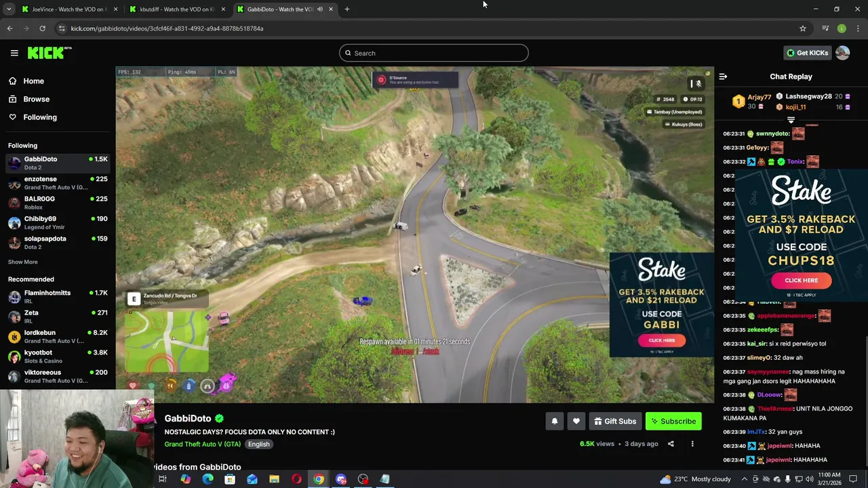Open enzotense channel in Following list
Screen dimensions: 868x488
coord(58,183)
